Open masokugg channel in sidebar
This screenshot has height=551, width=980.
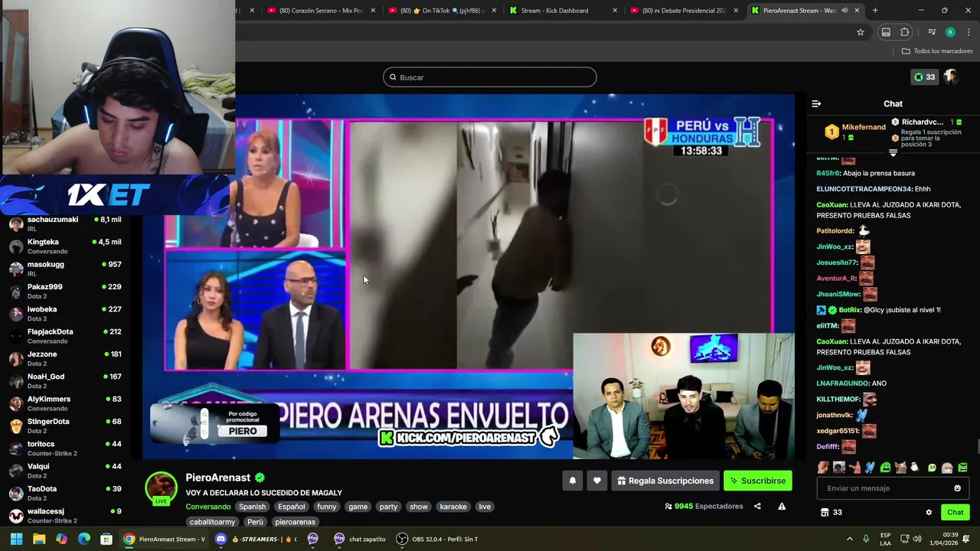pos(65,269)
